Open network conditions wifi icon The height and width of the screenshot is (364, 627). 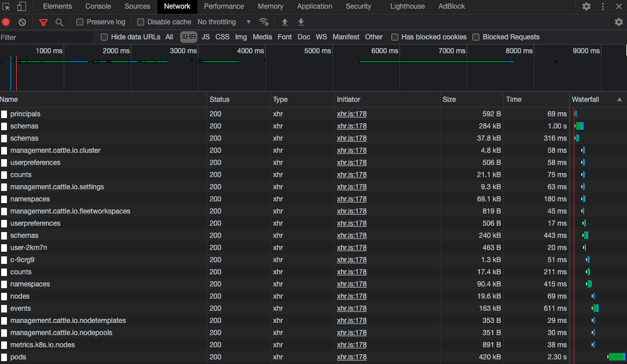click(x=263, y=22)
